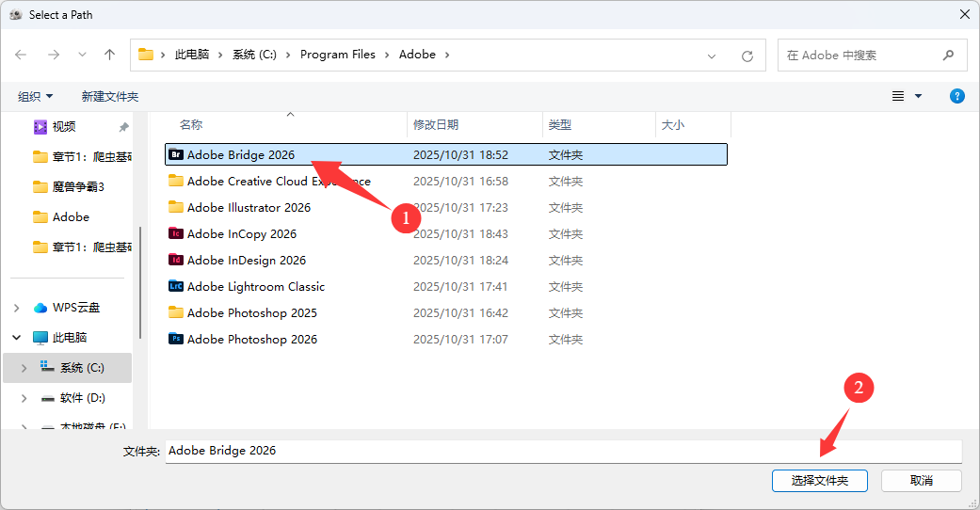
Task: Select the Adobe Photoshop 2026 folder
Action: click(446, 339)
